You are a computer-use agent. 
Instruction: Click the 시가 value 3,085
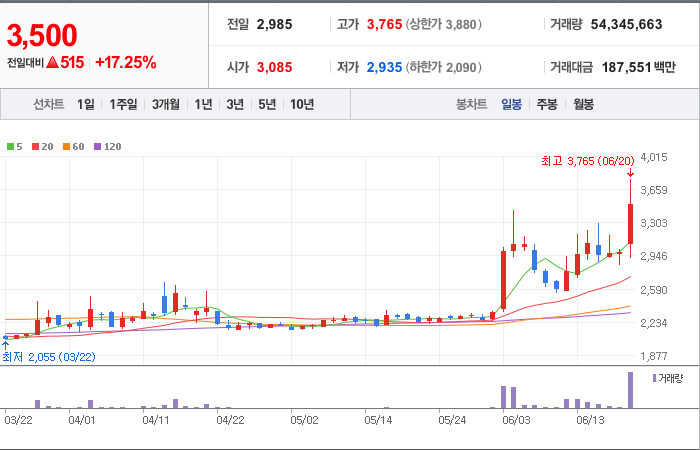click(275, 67)
